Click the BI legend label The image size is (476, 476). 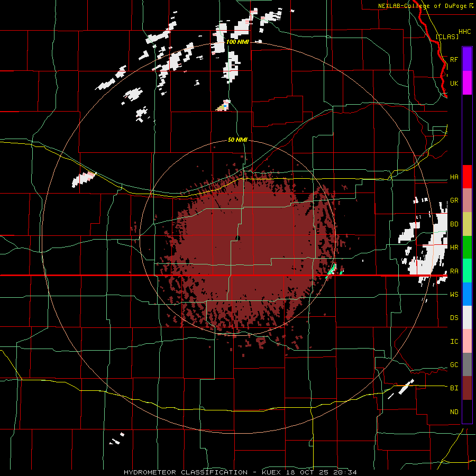[454, 388]
